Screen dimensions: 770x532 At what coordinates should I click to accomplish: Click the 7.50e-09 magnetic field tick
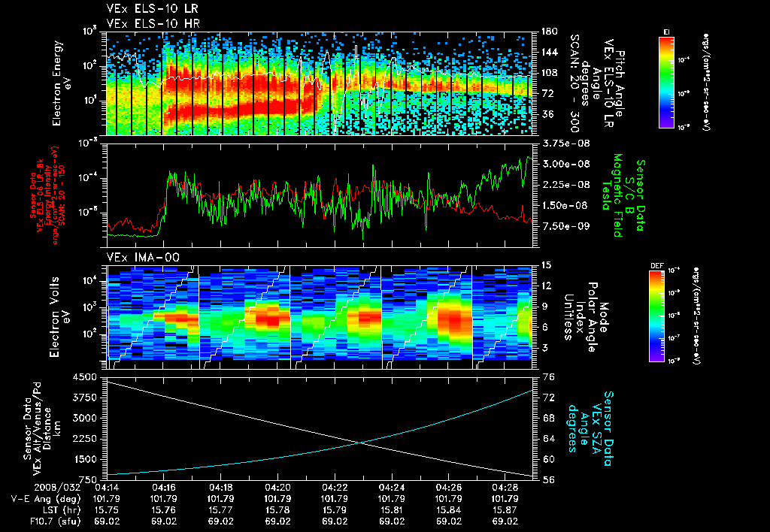(566, 226)
